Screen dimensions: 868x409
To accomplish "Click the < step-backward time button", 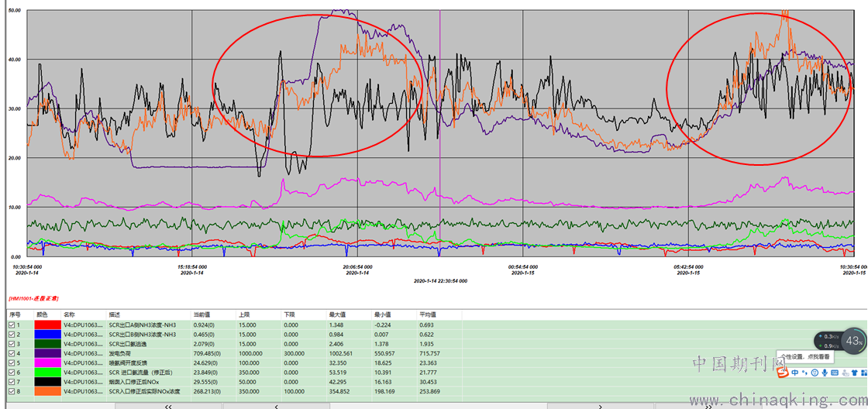I will [276, 406].
